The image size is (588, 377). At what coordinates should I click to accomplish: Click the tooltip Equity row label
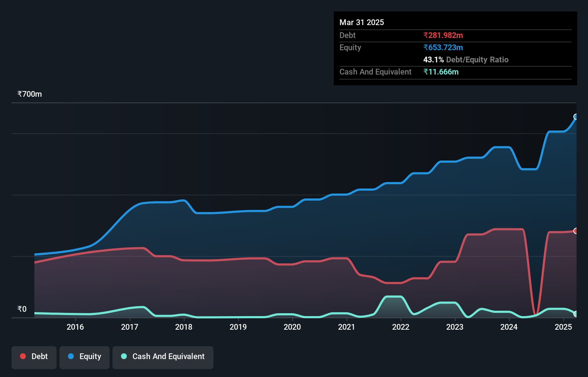click(x=350, y=47)
